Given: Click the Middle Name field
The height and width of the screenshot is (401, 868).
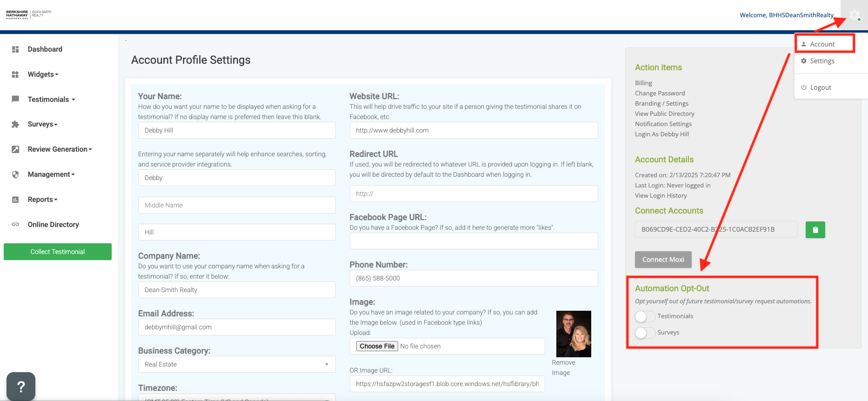Looking at the screenshot, I should (237, 205).
